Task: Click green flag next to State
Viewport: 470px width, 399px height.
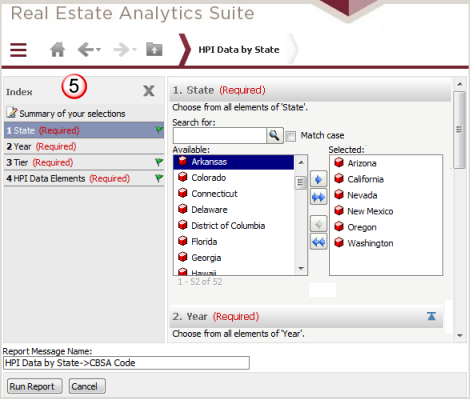Action: coord(159,130)
